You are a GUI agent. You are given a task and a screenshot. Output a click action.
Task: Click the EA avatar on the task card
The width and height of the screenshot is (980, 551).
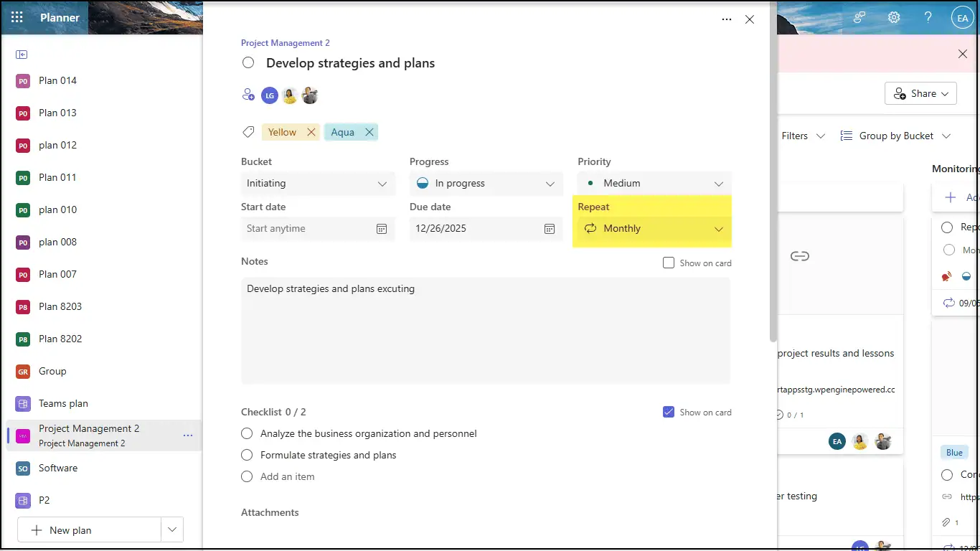(x=837, y=442)
